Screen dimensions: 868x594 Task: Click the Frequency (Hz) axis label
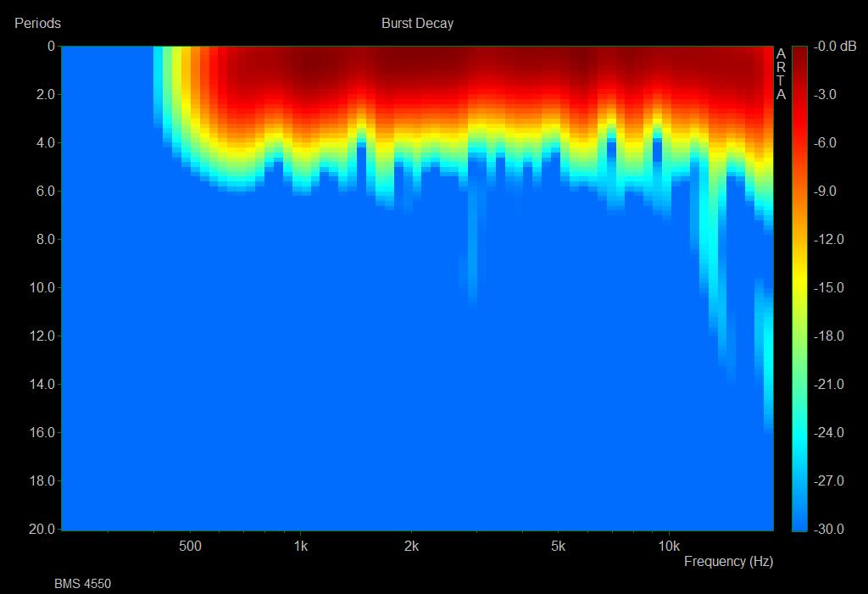click(728, 561)
